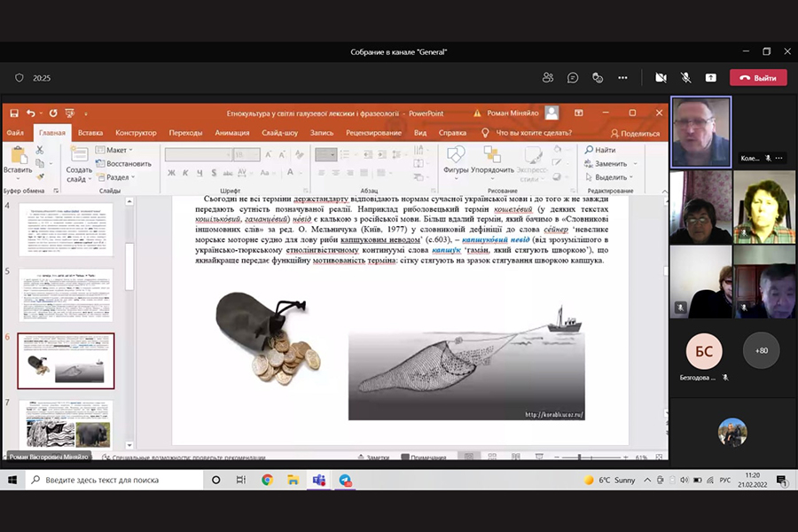The width and height of the screenshot is (798, 532).
Task: Select slide 7 thumbnail in slide panel
Action: (x=66, y=423)
